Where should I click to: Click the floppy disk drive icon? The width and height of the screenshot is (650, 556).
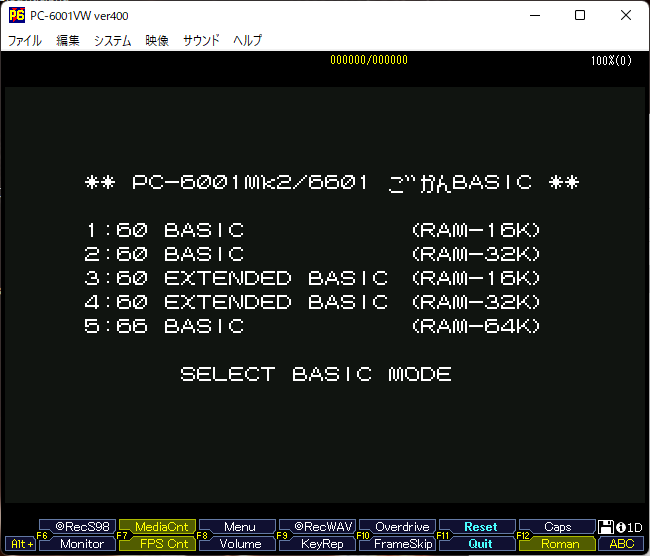[x=606, y=527]
